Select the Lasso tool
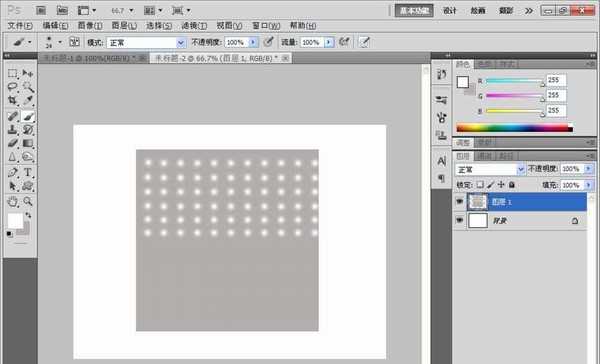The image size is (600, 364). [x=12, y=87]
